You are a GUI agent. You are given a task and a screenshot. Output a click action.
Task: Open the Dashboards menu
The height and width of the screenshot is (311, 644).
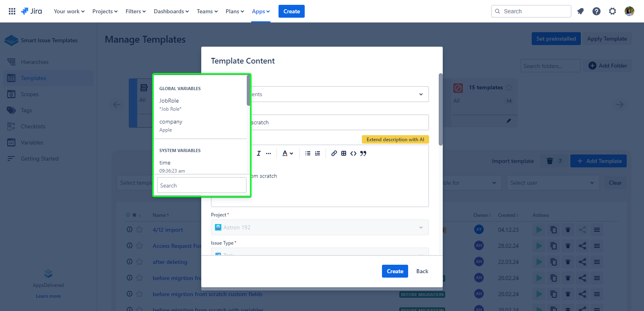pyautogui.click(x=171, y=11)
